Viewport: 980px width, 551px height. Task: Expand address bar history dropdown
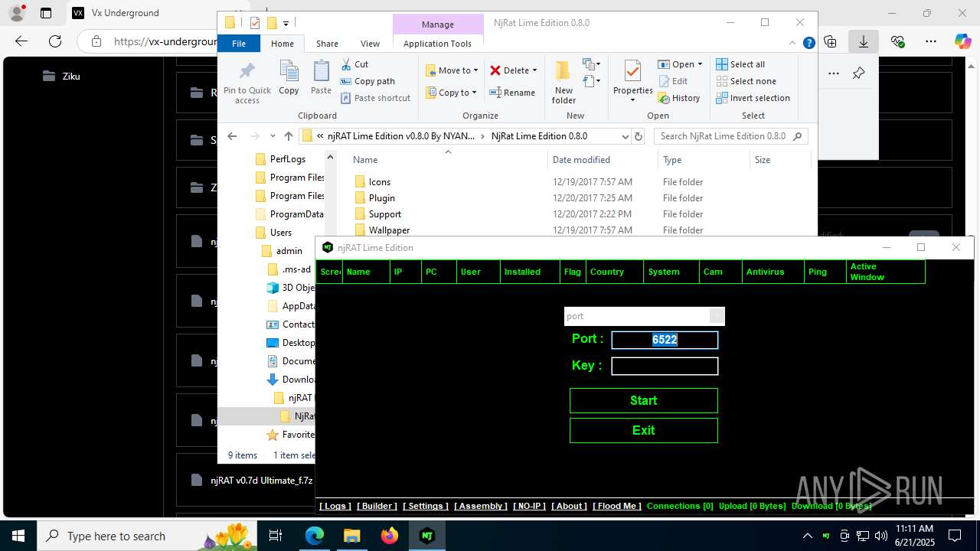click(x=625, y=136)
